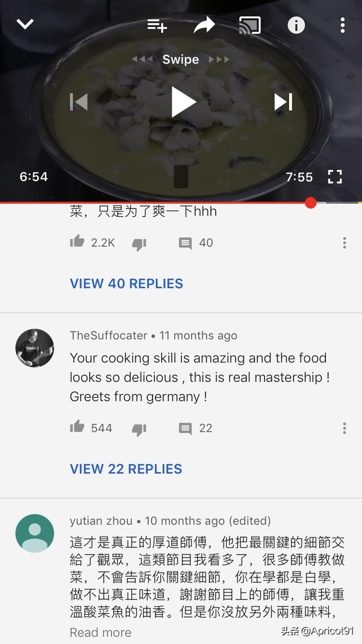Open the Cast to device icon
Viewport: 362px width, 644px height.
point(249,25)
